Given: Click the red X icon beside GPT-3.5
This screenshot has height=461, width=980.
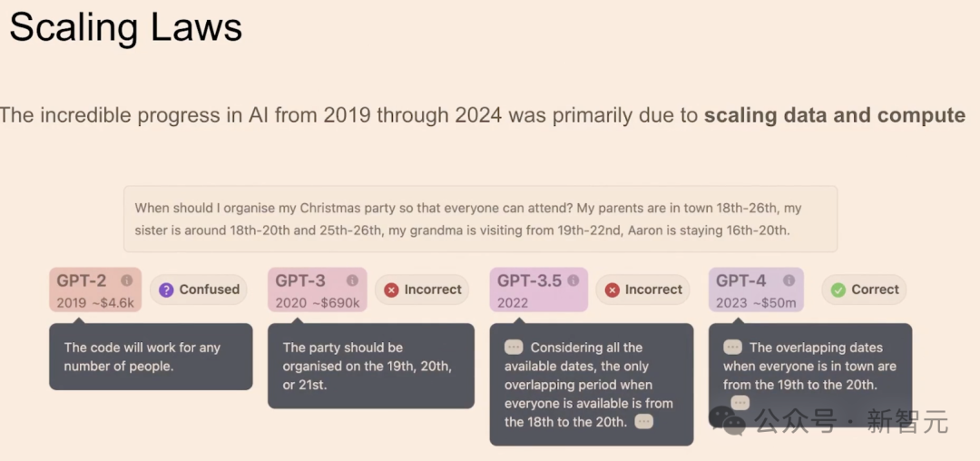Looking at the screenshot, I should click(x=612, y=289).
